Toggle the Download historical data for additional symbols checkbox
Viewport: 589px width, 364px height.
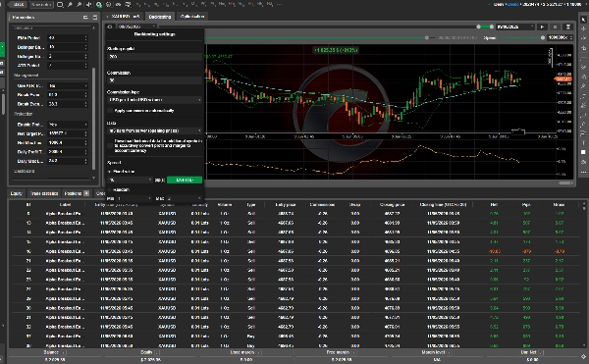click(x=110, y=145)
